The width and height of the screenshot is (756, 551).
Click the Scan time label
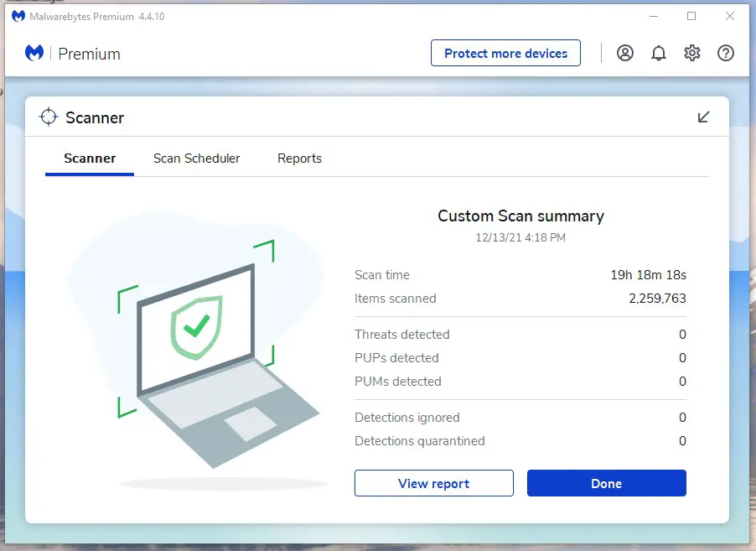[382, 275]
